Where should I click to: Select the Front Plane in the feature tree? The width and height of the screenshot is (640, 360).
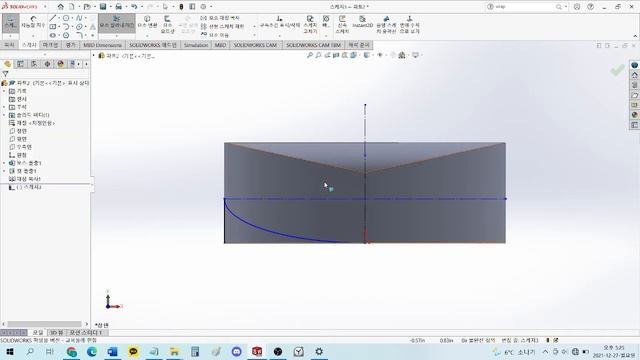[x=18, y=131]
